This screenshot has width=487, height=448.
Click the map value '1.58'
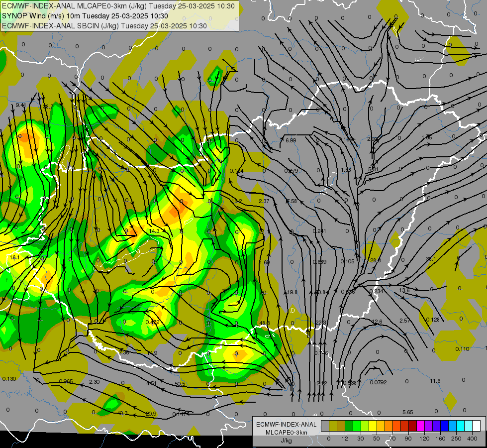(x=346, y=170)
